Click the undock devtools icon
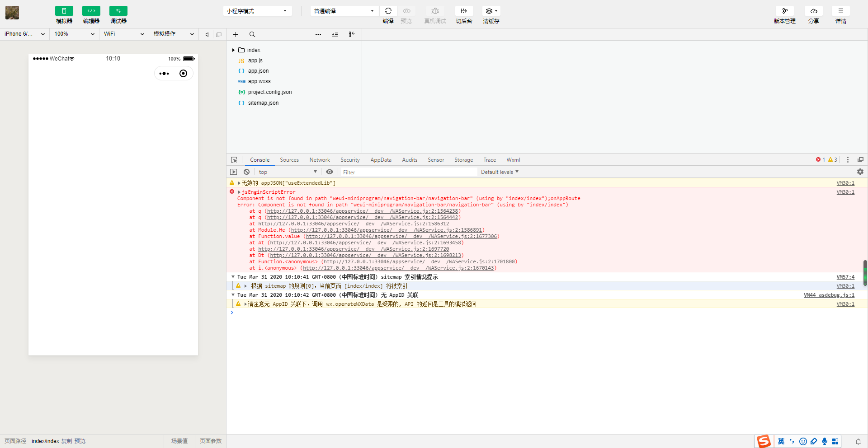The height and width of the screenshot is (448, 868). point(860,160)
